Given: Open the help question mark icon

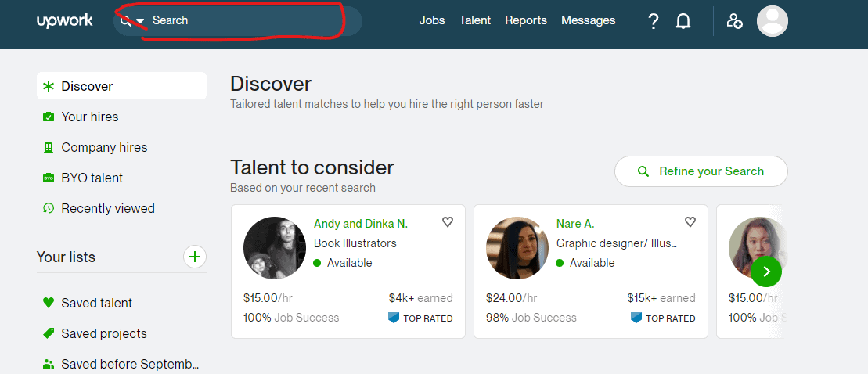Looking at the screenshot, I should pos(654,21).
